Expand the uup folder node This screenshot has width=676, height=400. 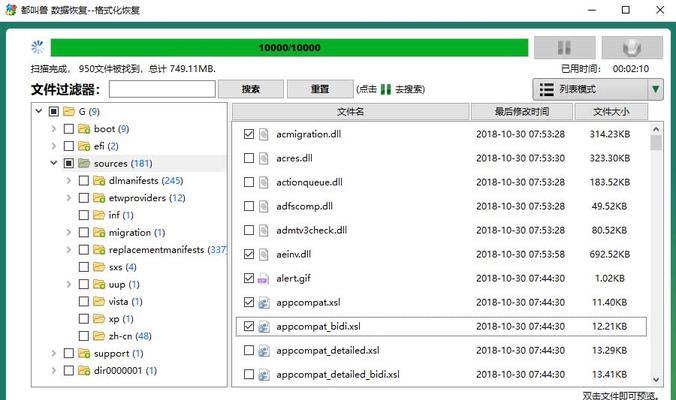pyautogui.click(x=69, y=284)
